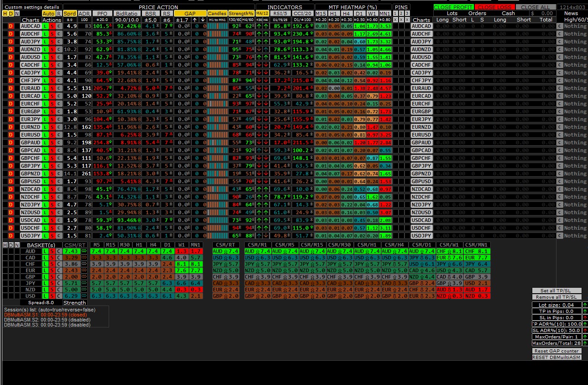The width and height of the screenshot is (588, 385).
Task: Toggle the N filter above BASKET(s)
Action: click(17, 245)
